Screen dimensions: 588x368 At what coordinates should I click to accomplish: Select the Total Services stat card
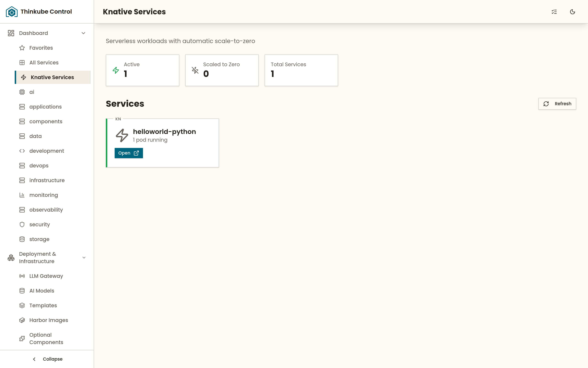pyautogui.click(x=301, y=70)
